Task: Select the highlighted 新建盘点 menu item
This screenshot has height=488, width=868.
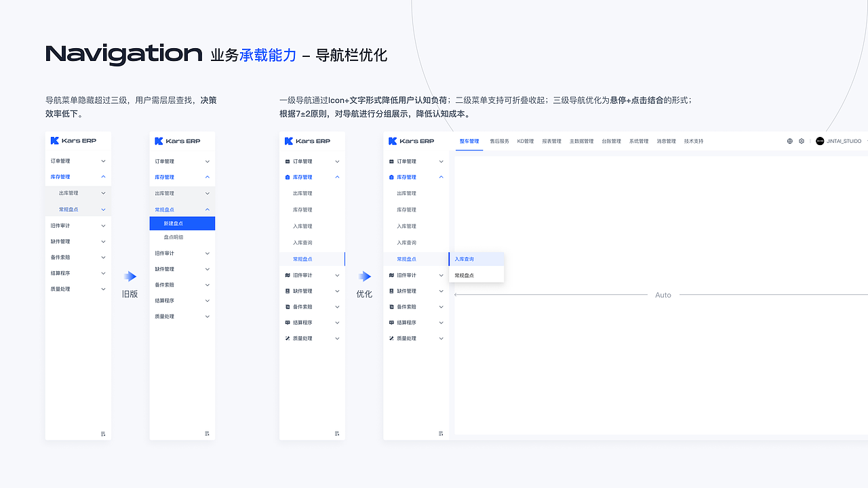Action: [x=182, y=223]
